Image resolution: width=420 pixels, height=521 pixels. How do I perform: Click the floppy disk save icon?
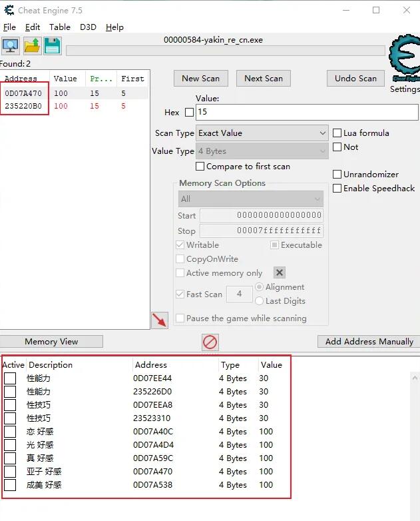click(52, 45)
